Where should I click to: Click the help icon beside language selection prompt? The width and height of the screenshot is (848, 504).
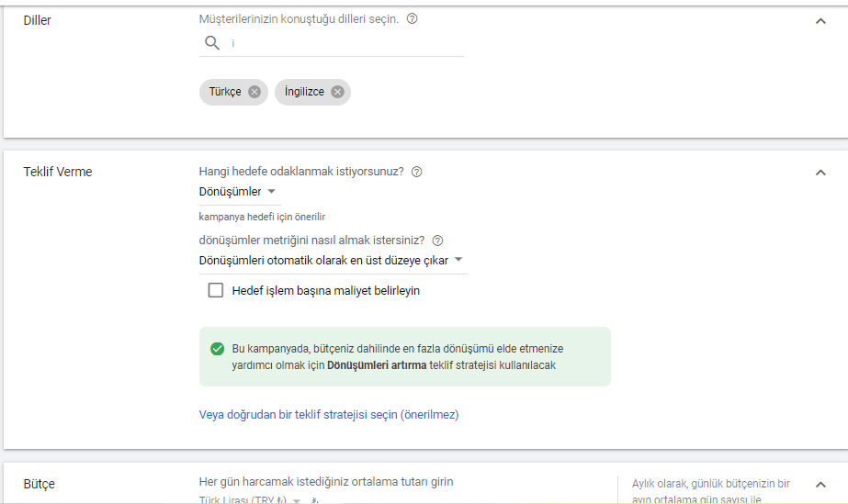412,19
